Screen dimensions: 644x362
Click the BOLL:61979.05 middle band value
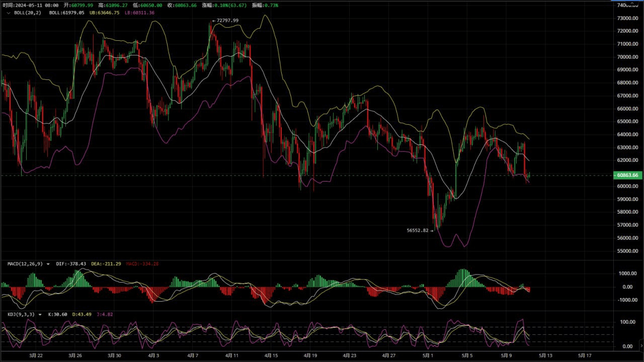pos(66,13)
